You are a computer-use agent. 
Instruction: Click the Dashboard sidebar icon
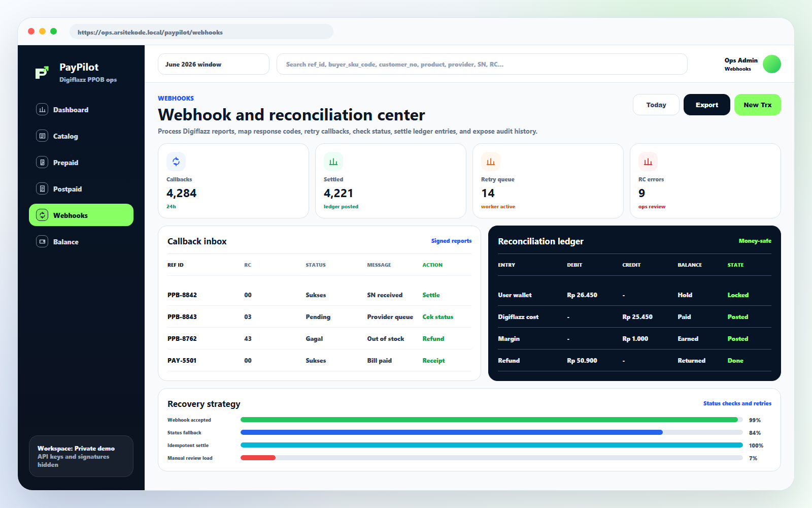click(x=42, y=109)
